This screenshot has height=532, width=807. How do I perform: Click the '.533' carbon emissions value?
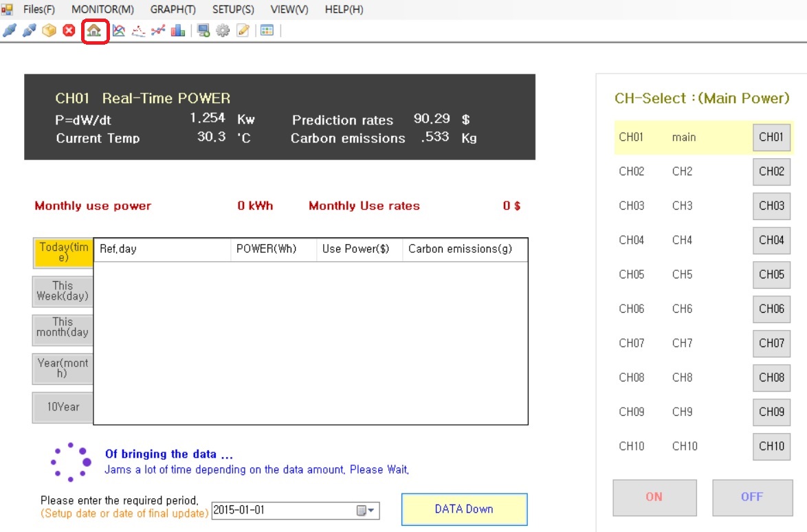(x=435, y=137)
